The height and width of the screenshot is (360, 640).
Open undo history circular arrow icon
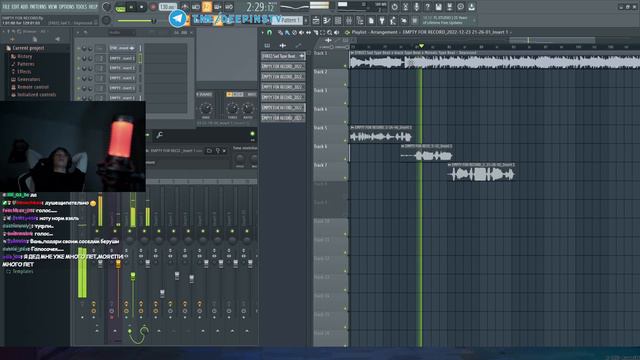pyautogui.click(x=394, y=7)
